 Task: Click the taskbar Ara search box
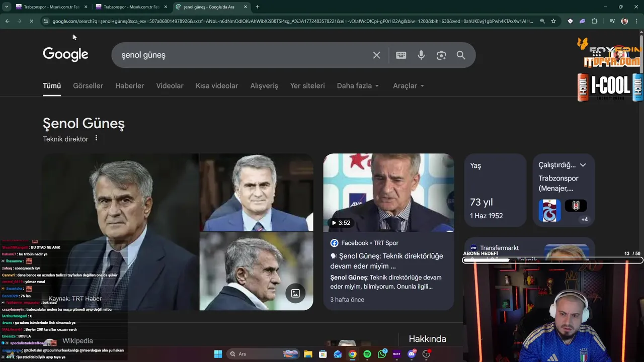(x=263, y=354)
